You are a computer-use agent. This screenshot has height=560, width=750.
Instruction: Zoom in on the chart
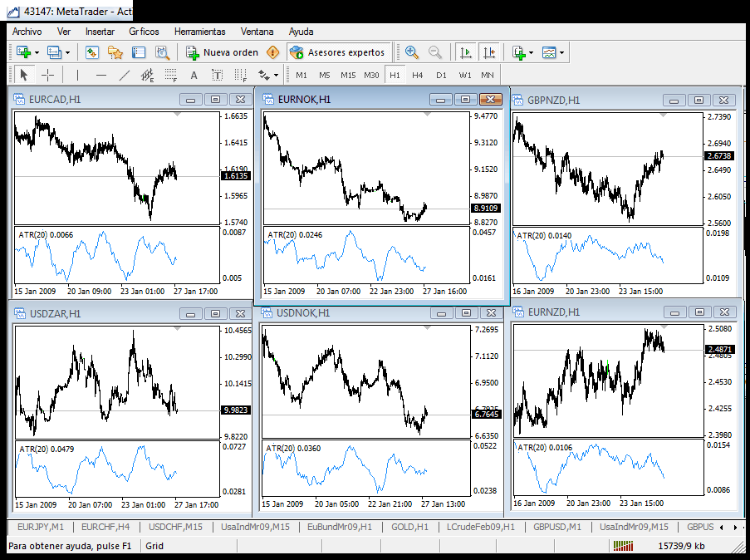click(411, 52)
